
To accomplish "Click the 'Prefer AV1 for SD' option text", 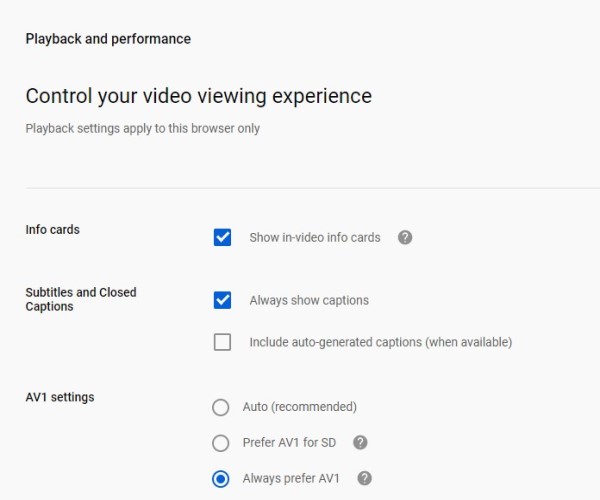I will 289,443.
